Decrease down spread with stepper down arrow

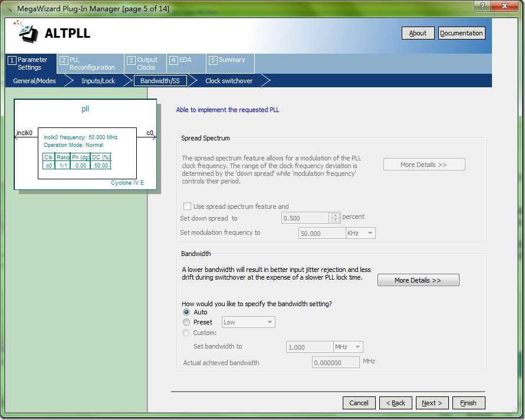335,221
